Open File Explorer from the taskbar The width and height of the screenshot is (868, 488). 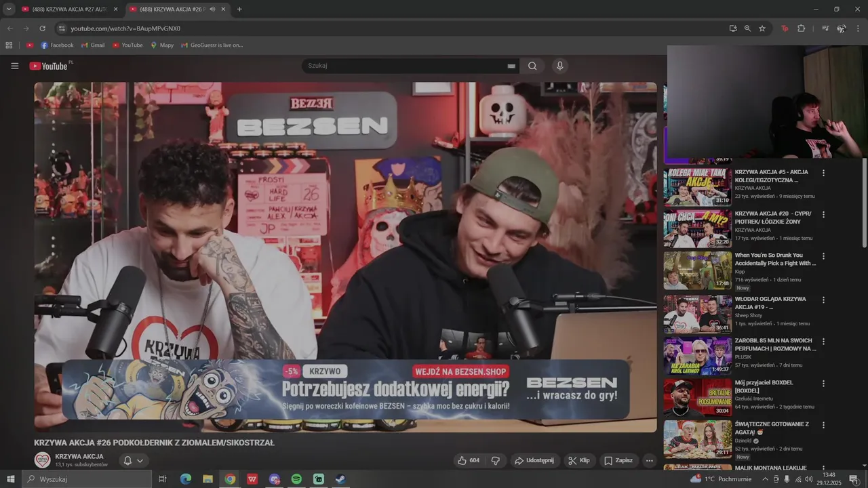pos(208,479)
